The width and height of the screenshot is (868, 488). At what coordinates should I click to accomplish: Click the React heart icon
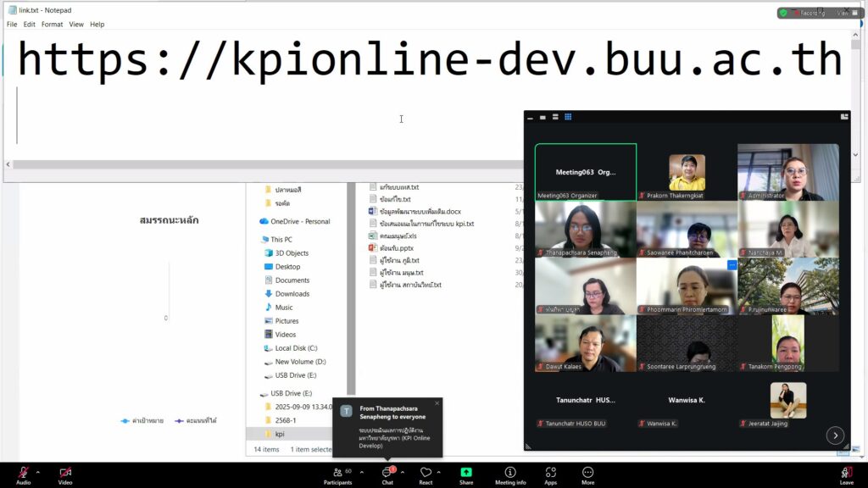pos(426,472)
